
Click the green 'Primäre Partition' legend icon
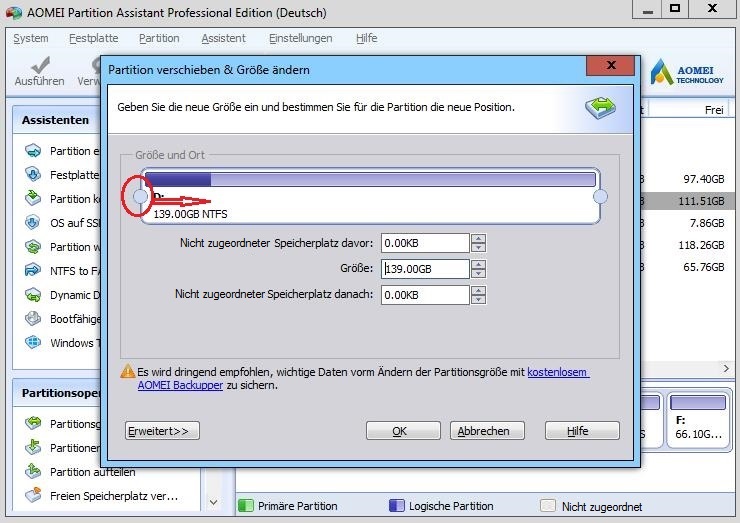coord(245,506)
